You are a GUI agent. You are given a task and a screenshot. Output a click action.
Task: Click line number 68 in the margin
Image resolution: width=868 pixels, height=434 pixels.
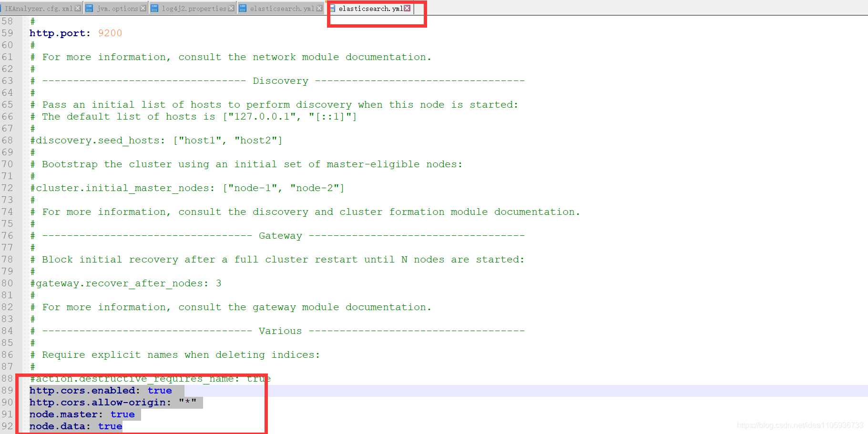point(8,140)
